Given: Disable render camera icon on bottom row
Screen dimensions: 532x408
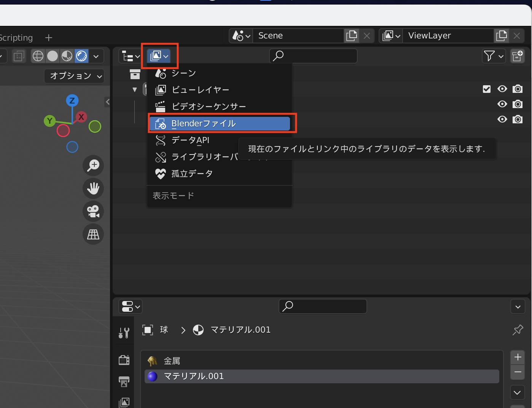Looking at the screenshot, I should [x=518, y=120].
